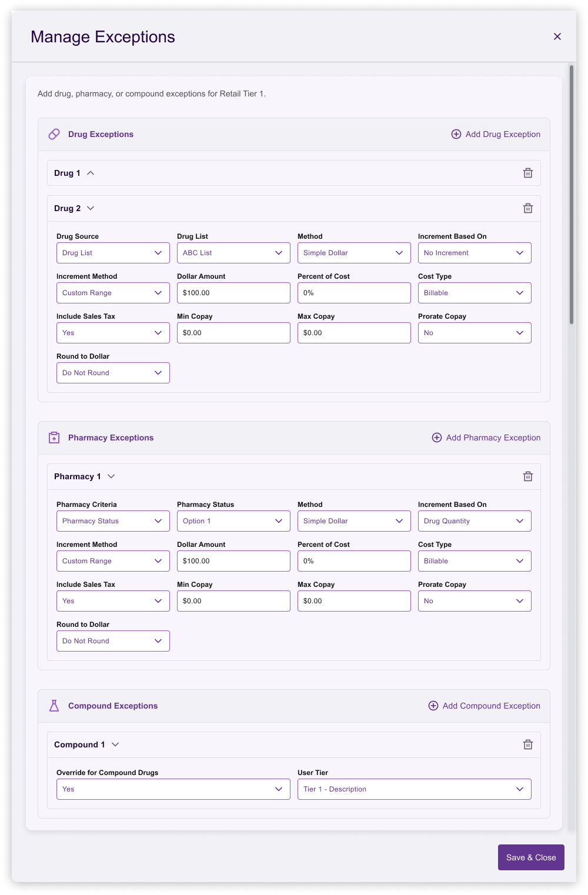Open Override for Compound Drugs dropdown
This screenshot has height=895, width=588.
[x=173, y=789]
